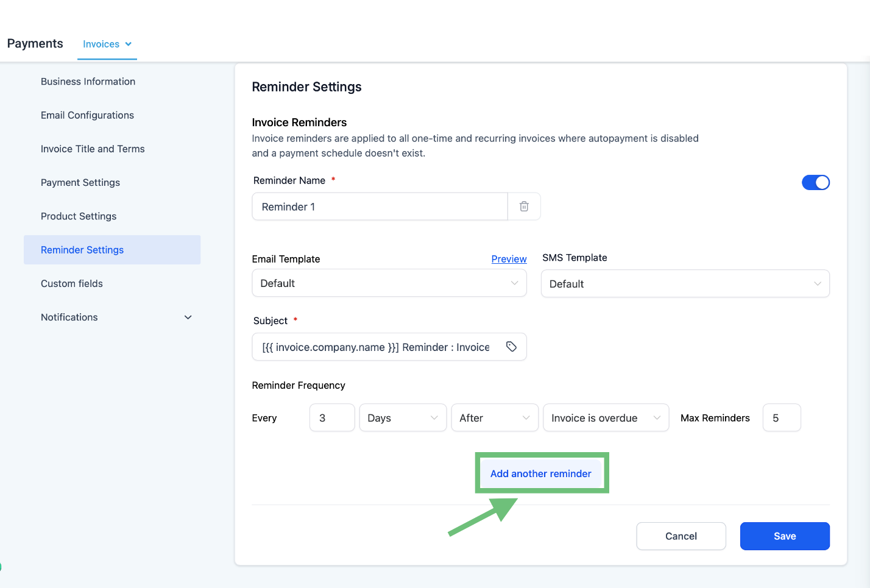Click the Reminder Name input field
Screen dimensions: 870x588
coord(380,207)
